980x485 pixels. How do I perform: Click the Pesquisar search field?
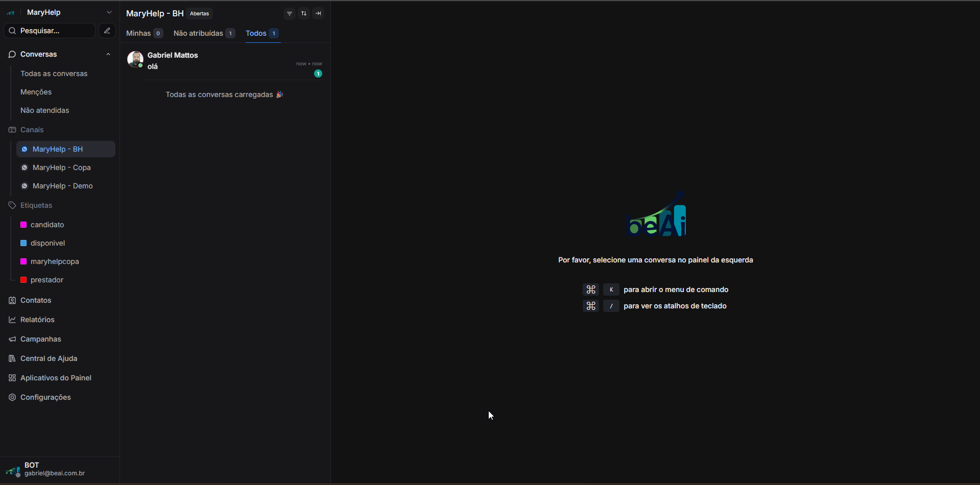tap(51, 31)
